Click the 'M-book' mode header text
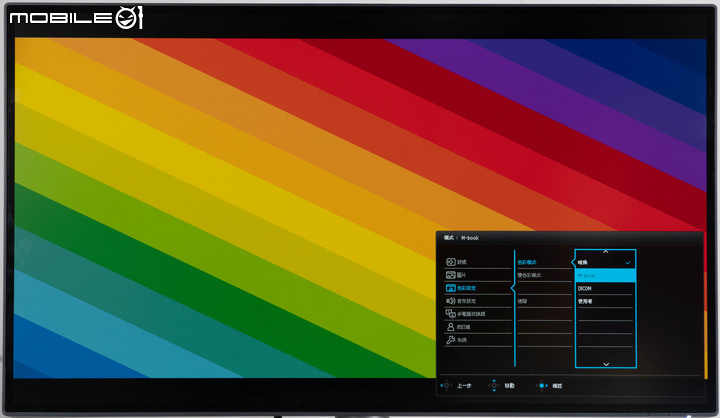The image size is (720, 418). [470, 238]
